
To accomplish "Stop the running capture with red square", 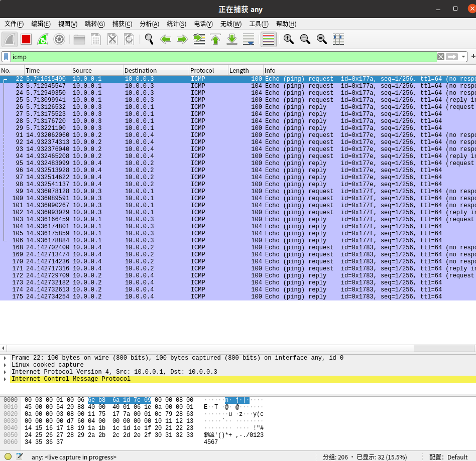I will 26,40.
